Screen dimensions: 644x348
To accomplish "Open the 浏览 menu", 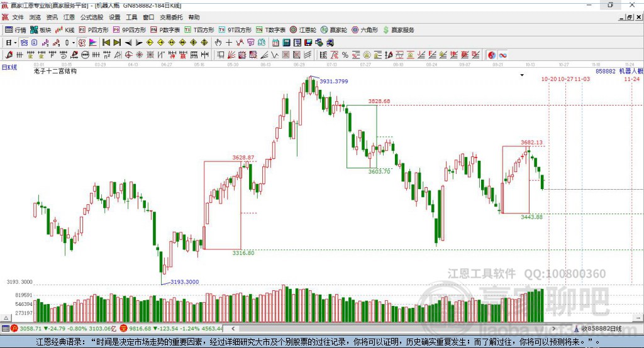I will click(35, 17).
